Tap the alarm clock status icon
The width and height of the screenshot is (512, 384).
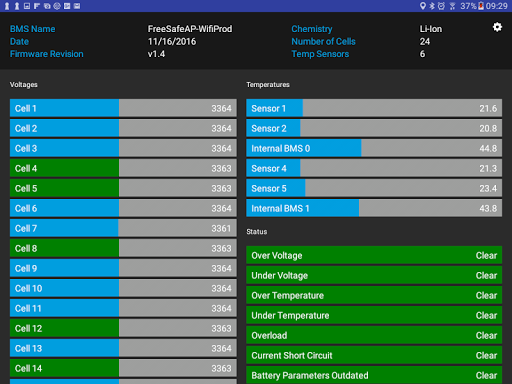point(441,6)
